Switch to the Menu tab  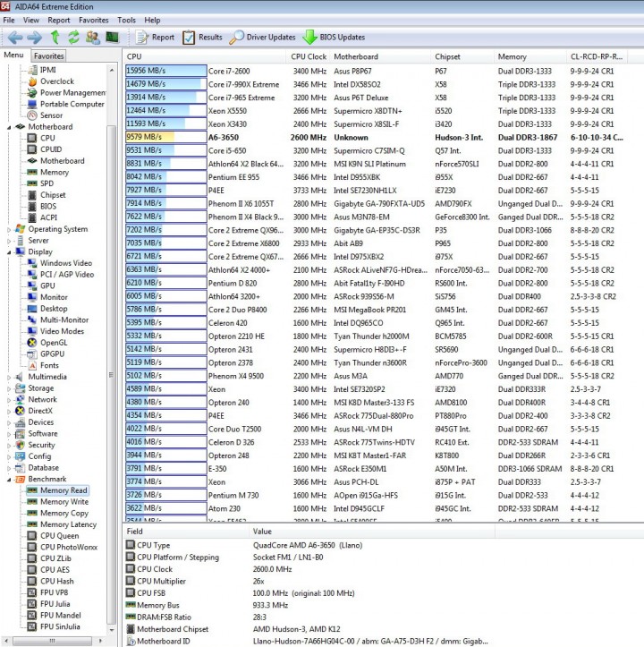tap(13, 55)
